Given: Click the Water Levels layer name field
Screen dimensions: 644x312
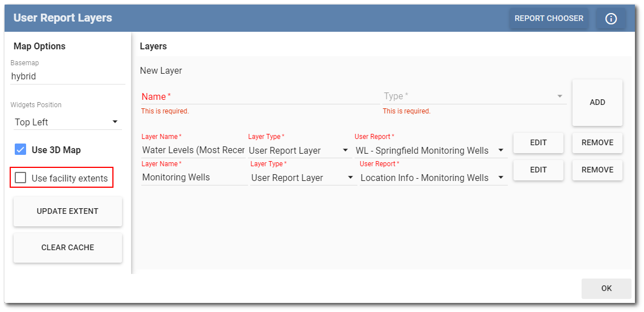Looking at the screenshot, I should 193,151.
